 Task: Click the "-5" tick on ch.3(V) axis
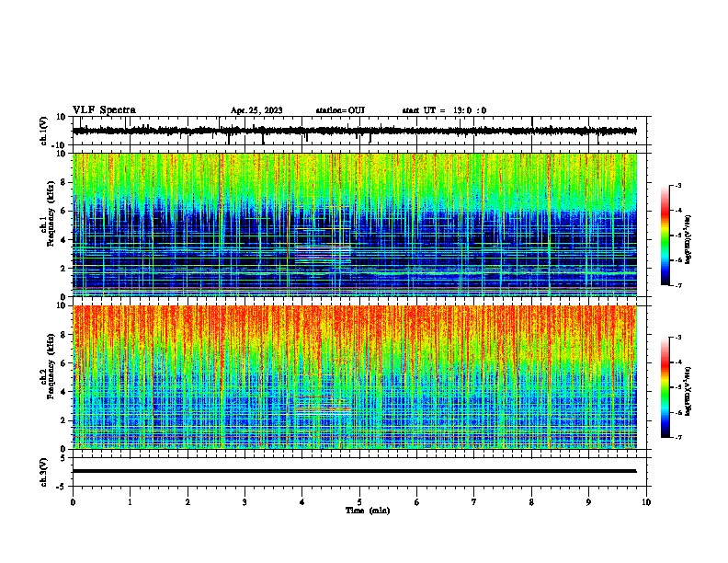[62, 487]
